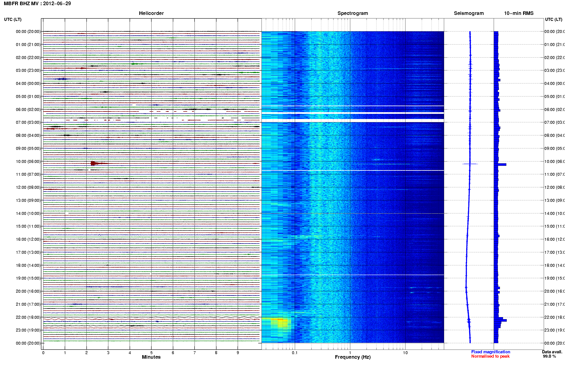Click the '5' tick on the minutes axis
The height and width of the screenshot is (368, 588).
(x=151, y=353)
